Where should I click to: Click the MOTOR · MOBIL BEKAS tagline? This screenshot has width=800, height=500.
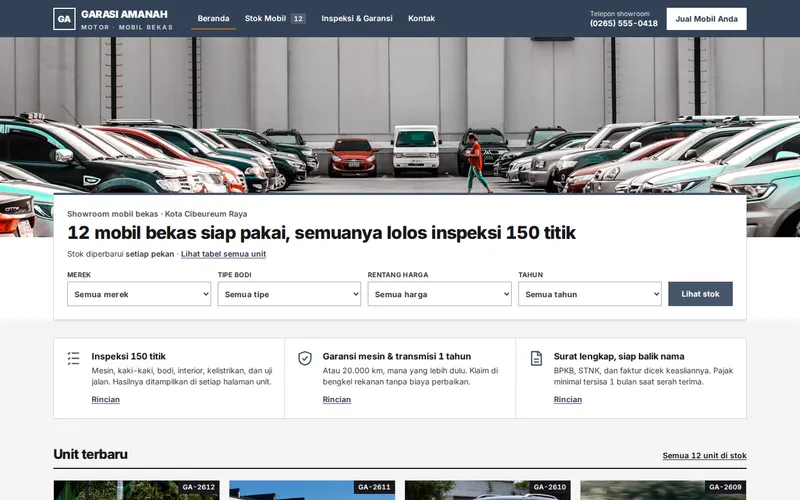[127, 27]
